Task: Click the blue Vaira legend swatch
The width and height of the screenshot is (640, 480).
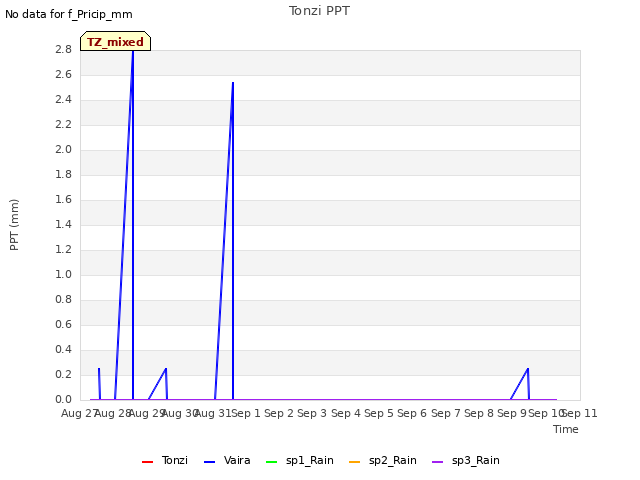Action: click(209, 462)
